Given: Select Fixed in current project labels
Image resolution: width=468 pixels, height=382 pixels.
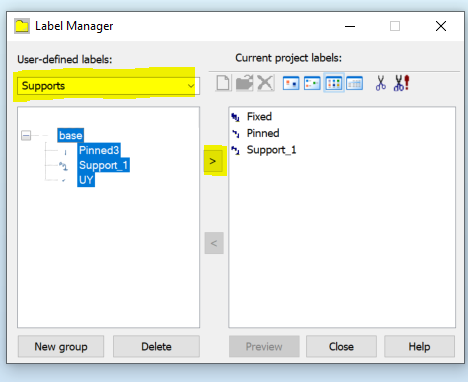Looking at the screenshot, I should point(259,117).
